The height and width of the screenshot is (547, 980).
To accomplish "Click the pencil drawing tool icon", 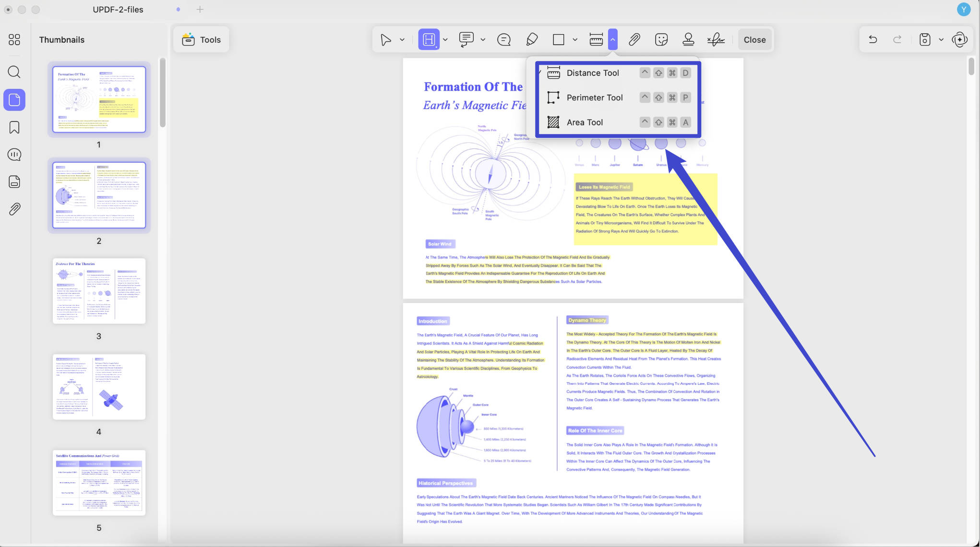I will click(x=532, y=39).
